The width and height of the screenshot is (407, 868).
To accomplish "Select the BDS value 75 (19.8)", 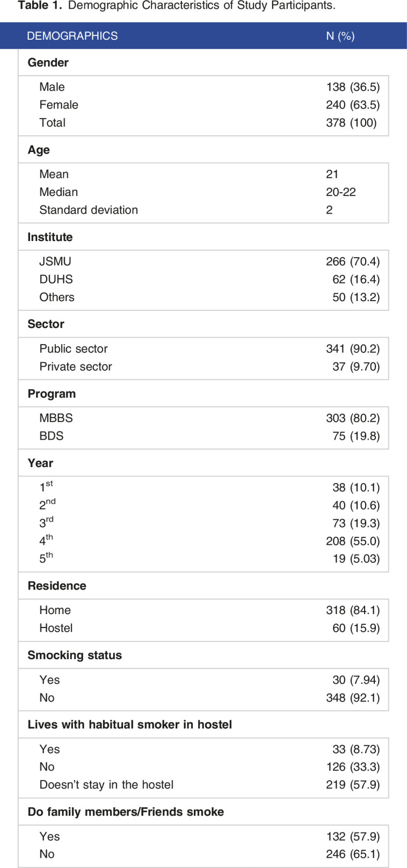I will tap(356, 436).
